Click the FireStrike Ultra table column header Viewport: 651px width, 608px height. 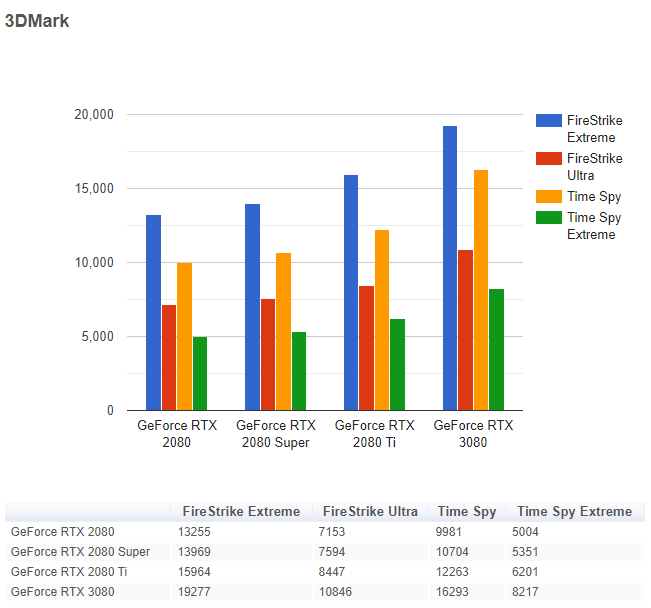[370, 511]
